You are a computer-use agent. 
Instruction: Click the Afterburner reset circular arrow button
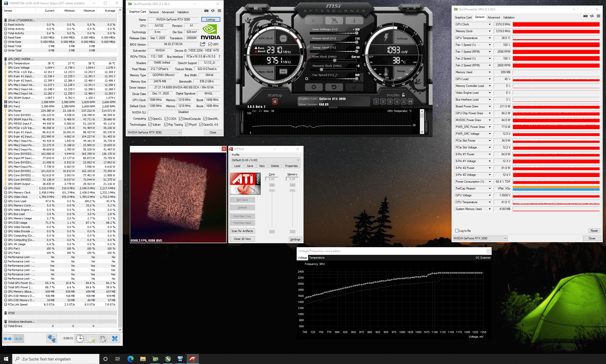coord(334,87)
